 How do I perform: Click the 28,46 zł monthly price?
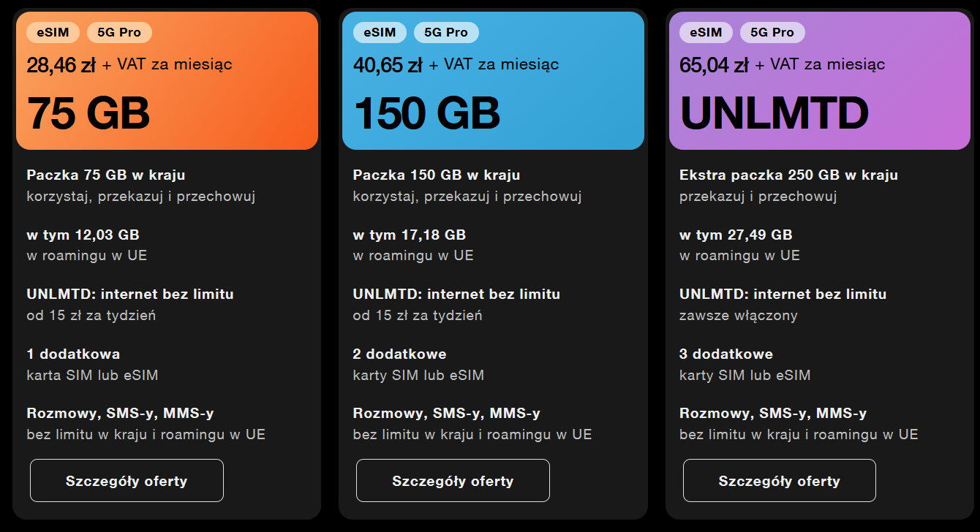coord(61,65)
